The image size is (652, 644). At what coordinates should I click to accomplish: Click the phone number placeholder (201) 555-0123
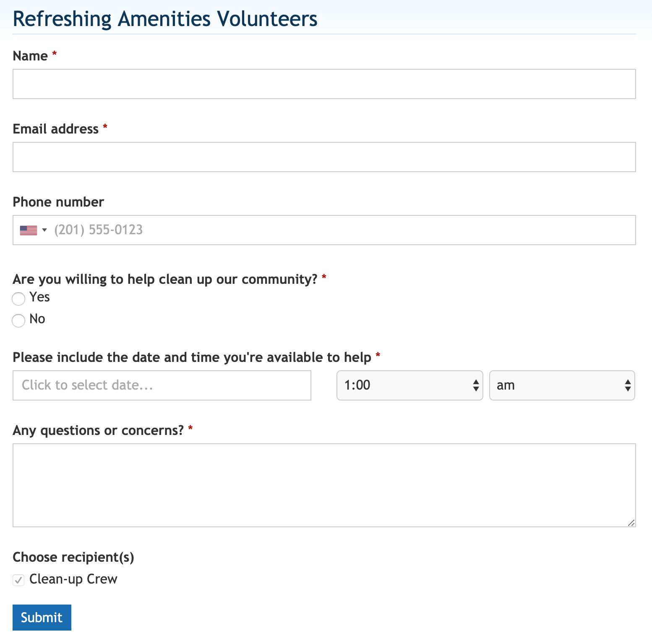coord(99,230)
